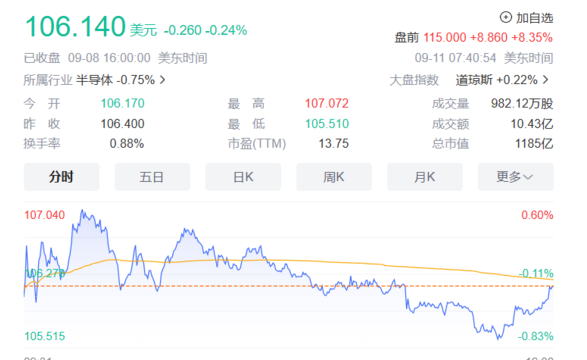
Task: Click the 0.60% chart axis label
Action: click(x=537, y=215)
